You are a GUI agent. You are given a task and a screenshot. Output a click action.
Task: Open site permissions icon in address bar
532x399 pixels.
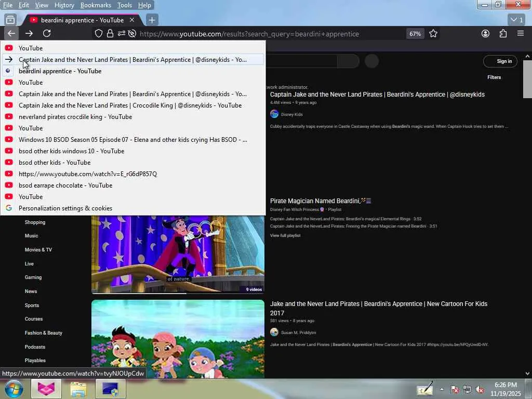tap(121, 34)
